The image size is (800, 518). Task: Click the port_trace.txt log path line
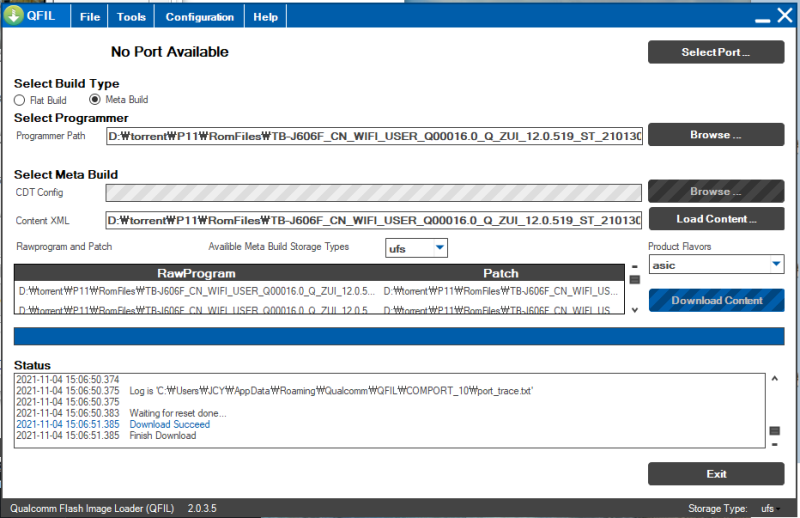[331, 391]
